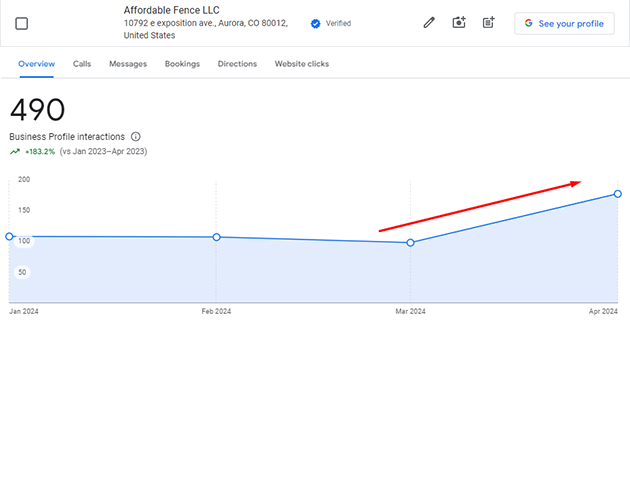This screenshot has width=630, height=500.
Task: Go to the Messages tab
Action: tap(128, 64)
